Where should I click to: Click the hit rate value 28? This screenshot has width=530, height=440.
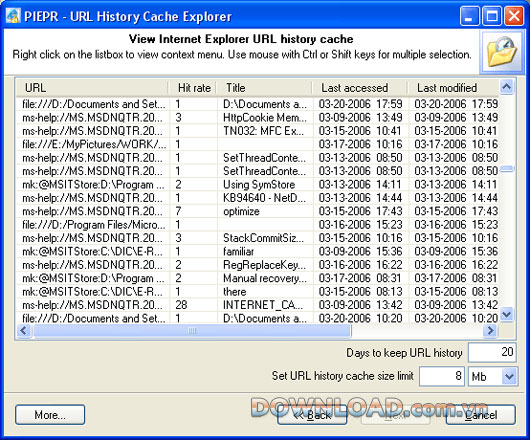[x=181, y=305]
